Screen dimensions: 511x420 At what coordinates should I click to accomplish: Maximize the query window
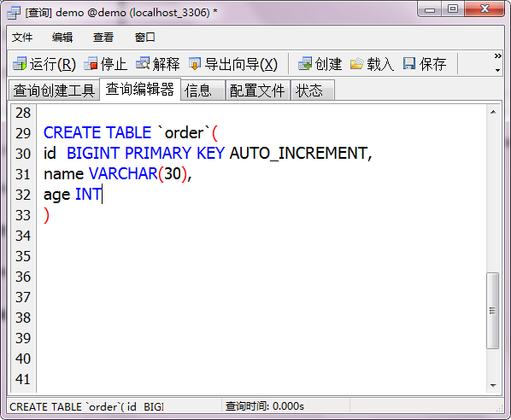[453, 9]
